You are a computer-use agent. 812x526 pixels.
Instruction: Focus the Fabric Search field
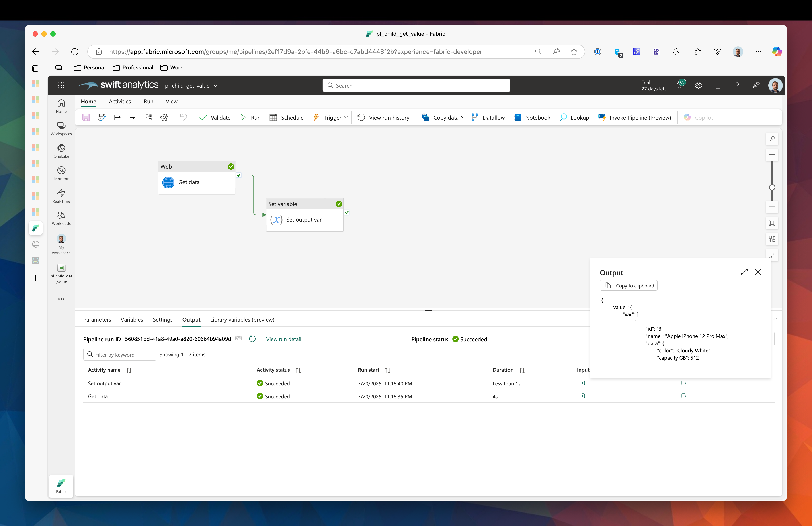click(x=416, y=85)
